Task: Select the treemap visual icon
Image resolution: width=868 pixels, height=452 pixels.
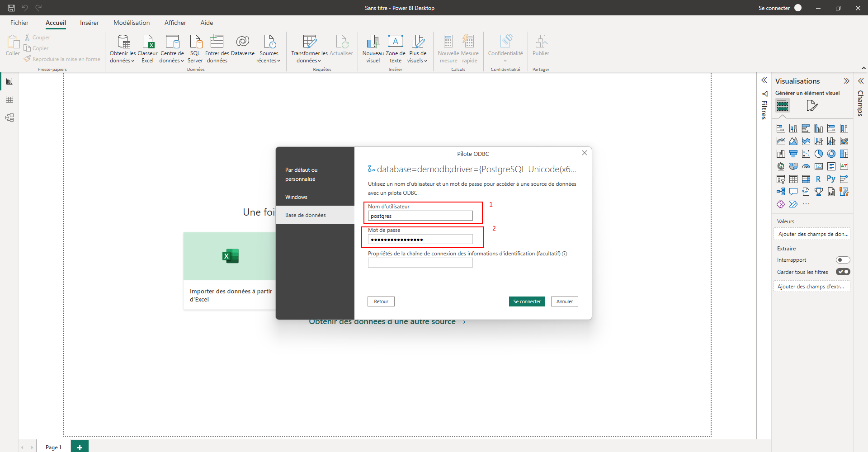Action: [x=844, y=154]
